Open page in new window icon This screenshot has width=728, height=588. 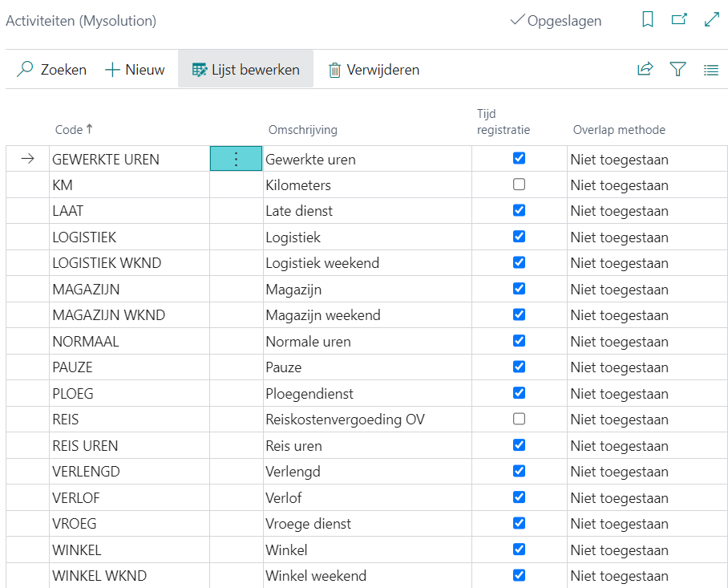679,20
